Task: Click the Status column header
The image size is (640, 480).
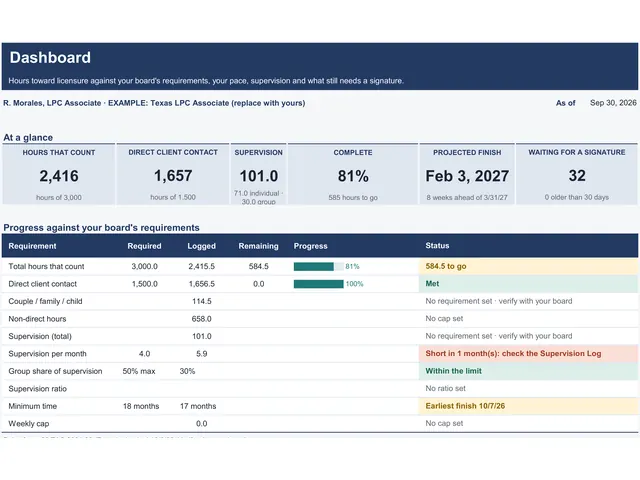Action: 438,246
